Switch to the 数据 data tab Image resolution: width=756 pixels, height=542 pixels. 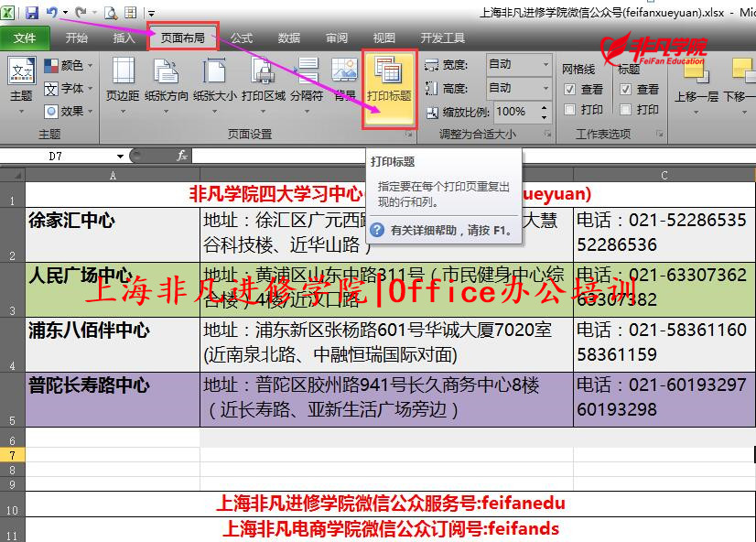coord(289,38)
